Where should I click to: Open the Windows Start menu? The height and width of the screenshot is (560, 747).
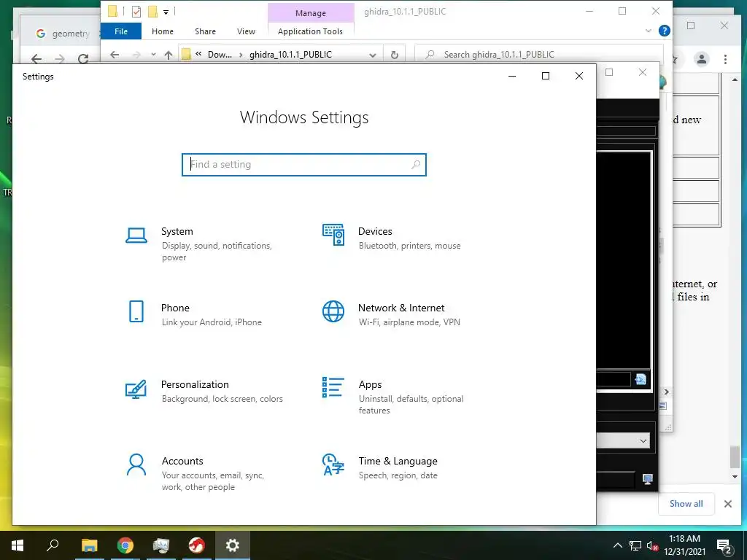click(x=18, y=545)
